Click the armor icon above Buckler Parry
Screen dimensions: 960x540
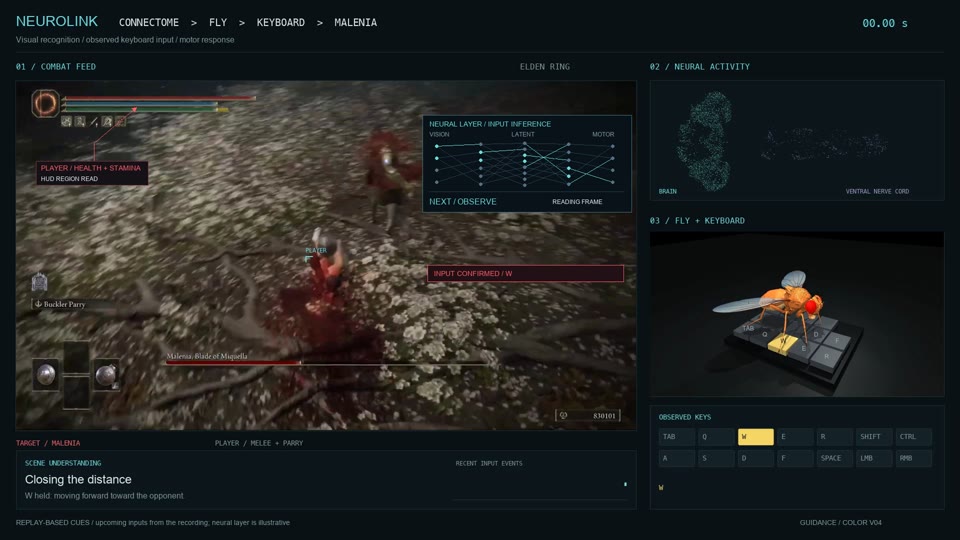pyautogui.click(x=39, y=282)
